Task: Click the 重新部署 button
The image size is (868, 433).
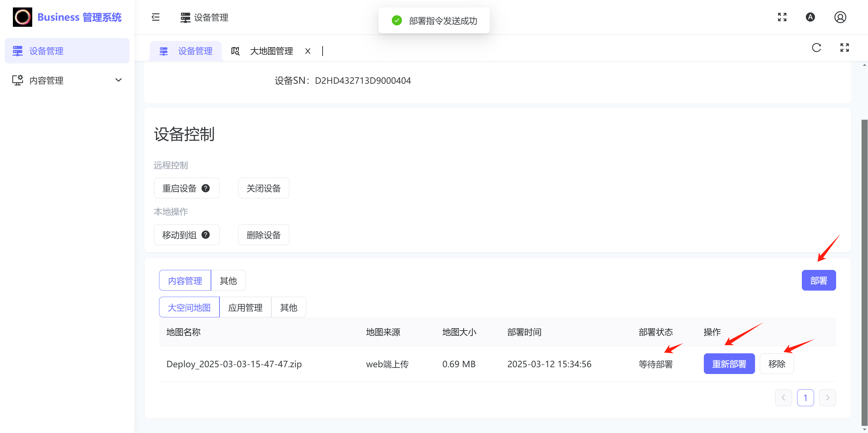Action: pyautogui.click(x=729, y=364)
